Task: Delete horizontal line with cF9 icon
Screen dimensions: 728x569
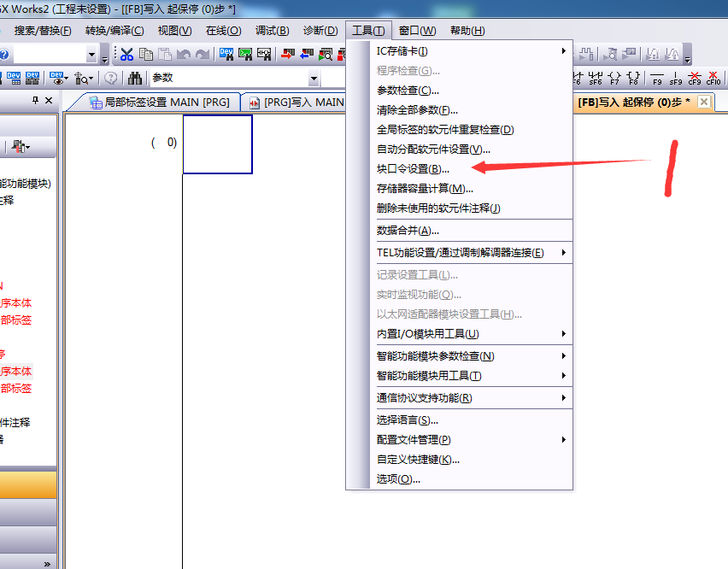Action: click(x=695, y=79)
